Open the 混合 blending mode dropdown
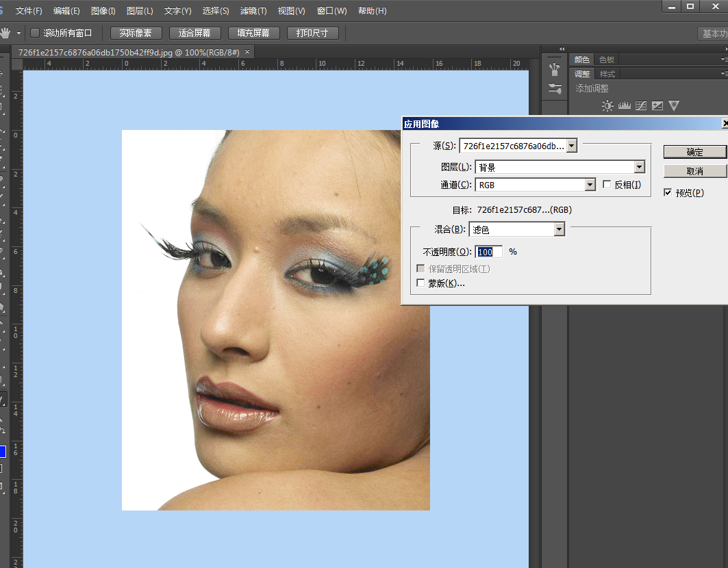Image resolution: width=728 pixels, height=568 pixels. [559, 230]
